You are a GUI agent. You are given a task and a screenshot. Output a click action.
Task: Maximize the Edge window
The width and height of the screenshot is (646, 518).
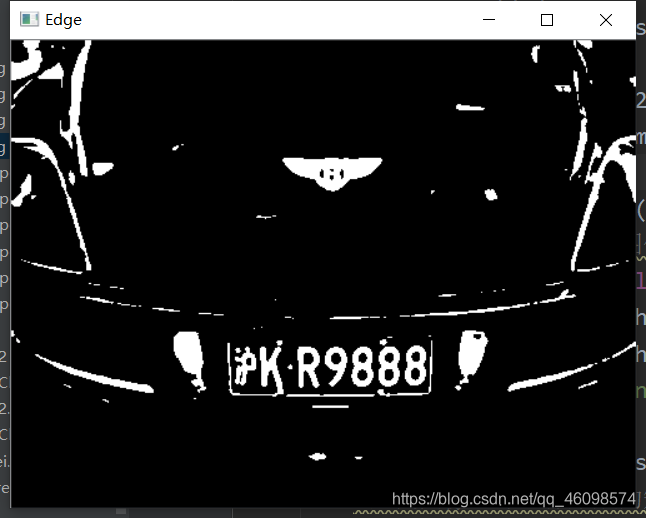coord(547,19)
